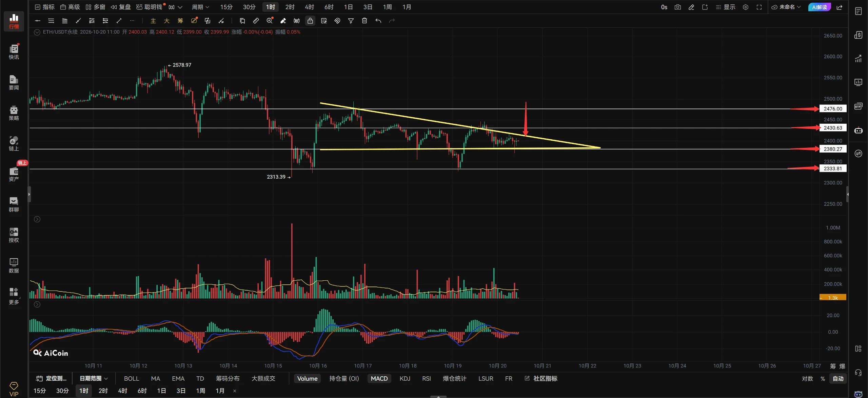Expand the 周期 period dropdown

click(x=201, y=7)
